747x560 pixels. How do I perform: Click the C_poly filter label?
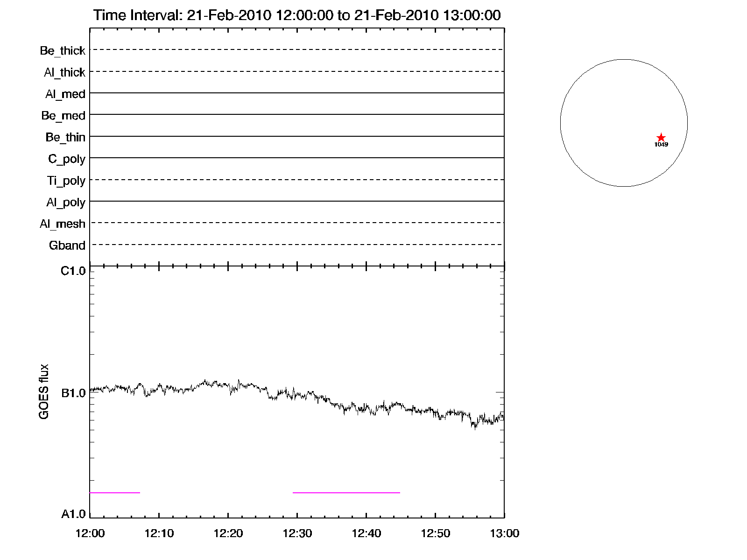(x=67, y=159)
